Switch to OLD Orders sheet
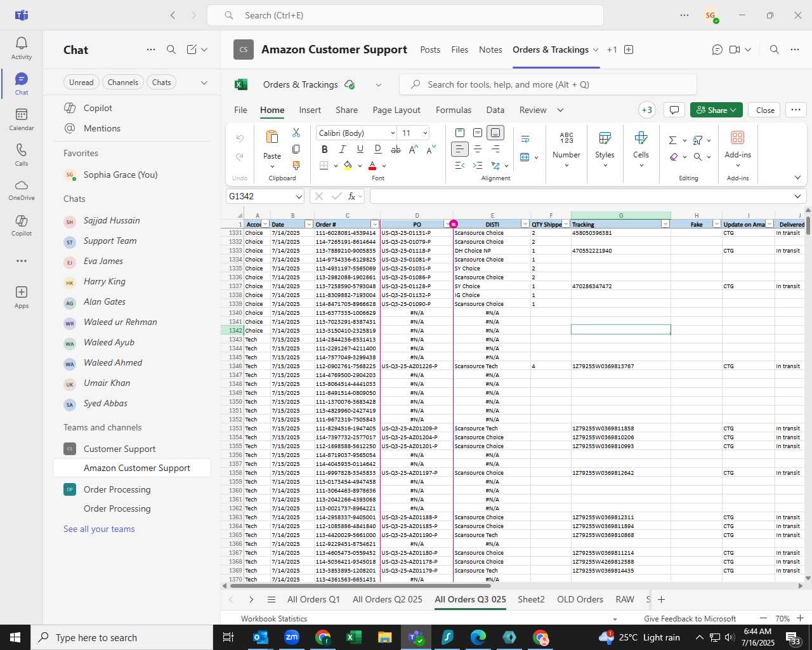The image size is (812, 650). 580,599
